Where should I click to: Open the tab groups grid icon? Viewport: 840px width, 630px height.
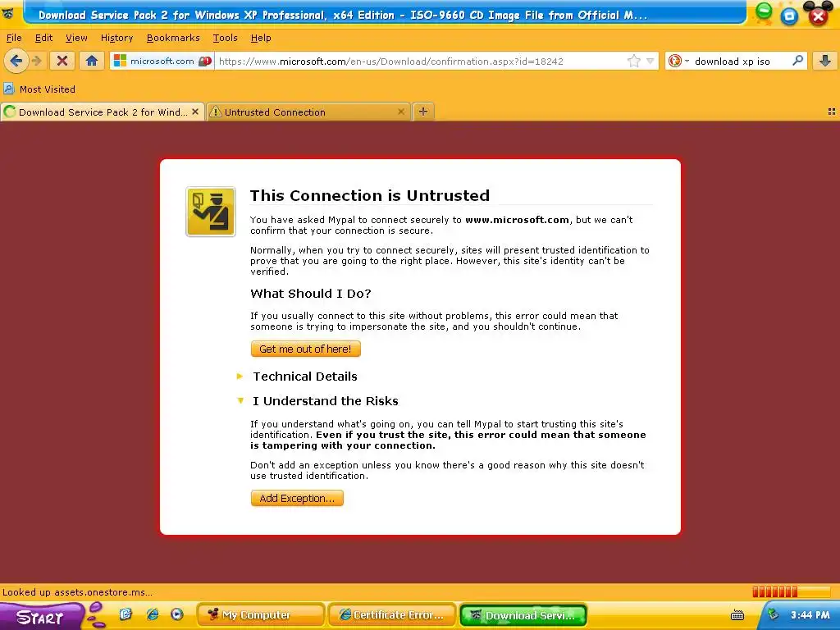(832, 112)
